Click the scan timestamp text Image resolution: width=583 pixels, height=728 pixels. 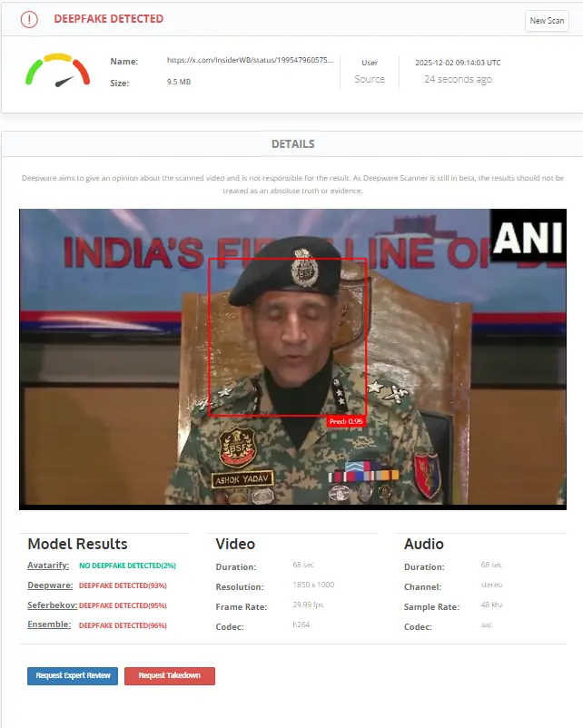click(458, 63)
